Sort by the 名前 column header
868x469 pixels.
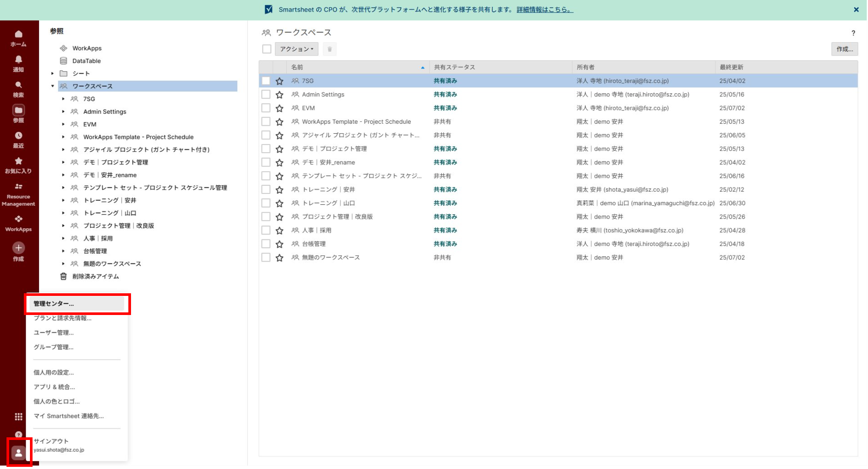pyautogui.click(x=358, y=67)
